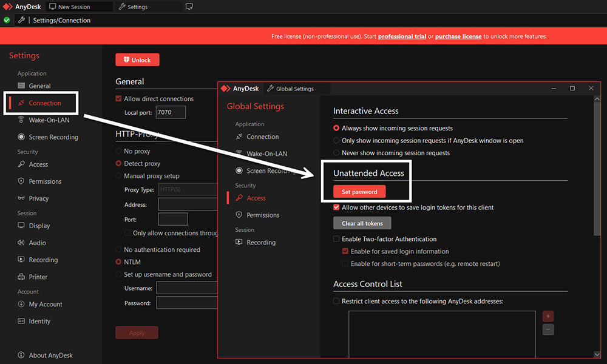Click the My Account icon
This screenshot has height=364, width=607.
[21, 304]
